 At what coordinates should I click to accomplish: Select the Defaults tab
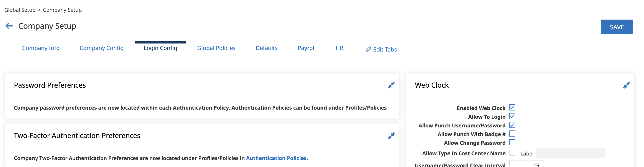266,48
